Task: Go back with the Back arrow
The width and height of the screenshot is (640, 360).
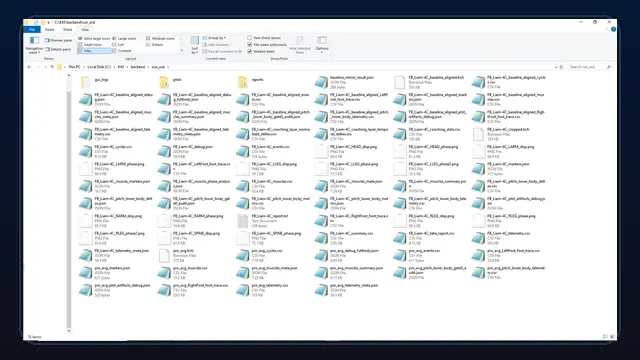Action: (29, 67)
